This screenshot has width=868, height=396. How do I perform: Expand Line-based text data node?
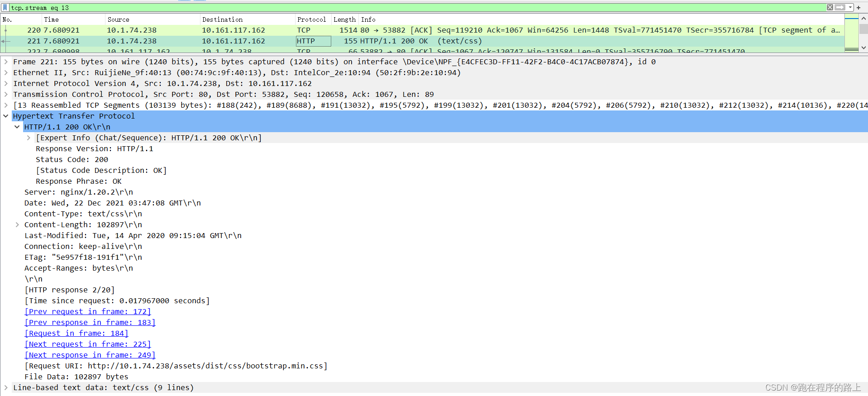[x=6, y=388]
